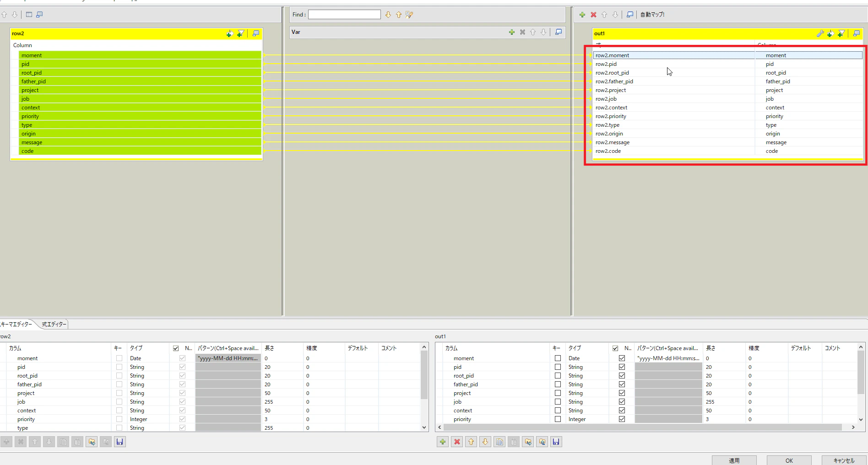Click the arrow-plus icon on out1 header
868x465 pixels.
pos(830,33)
